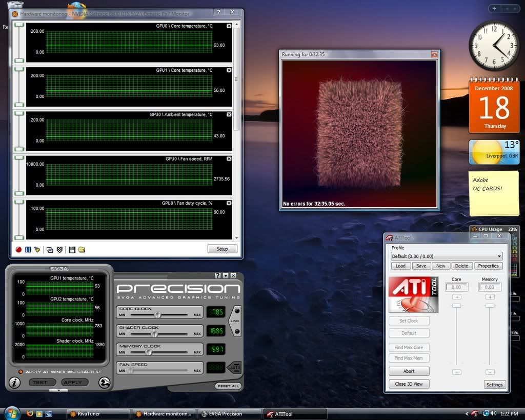Click the cascade graphs icon in Hardware monitoring
The height and width of the screenshot is (420, 525).
[50, 250]
